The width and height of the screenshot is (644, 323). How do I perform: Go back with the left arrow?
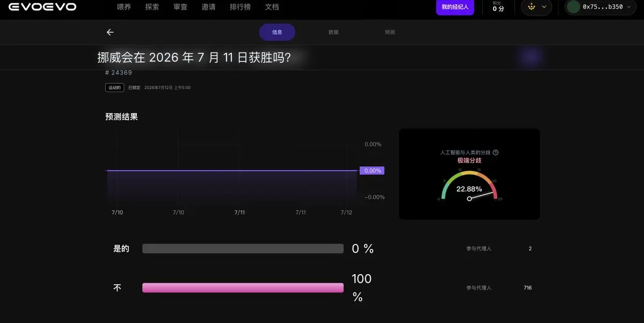pos(110,32)
